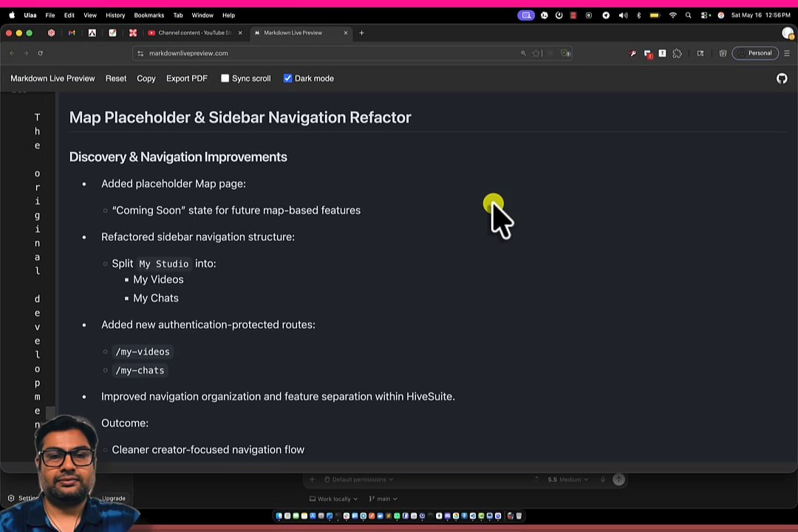The width and height of the screenshot is (798, 532).
Task: Click the plus attach icon in background window
Action: click(x=312, y=480)
